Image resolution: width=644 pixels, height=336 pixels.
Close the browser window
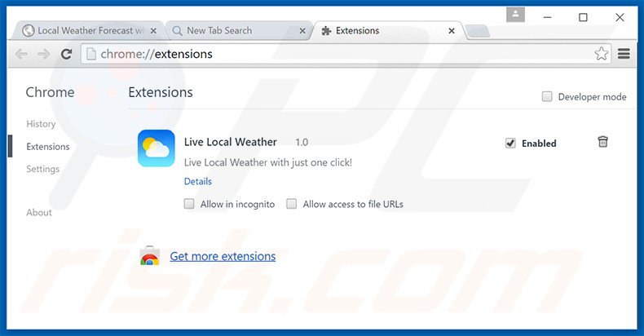[x=620, y=17]
